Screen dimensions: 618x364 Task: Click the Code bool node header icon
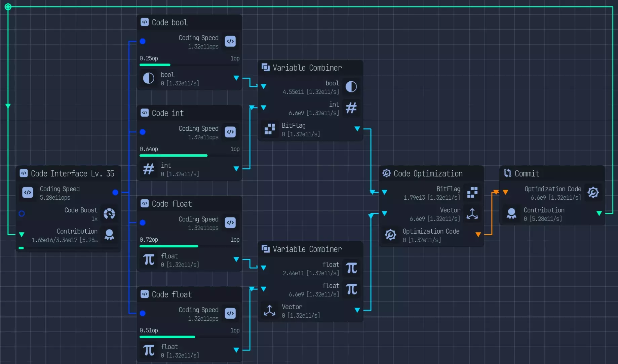pyautogui.click(x=145, y=22)
